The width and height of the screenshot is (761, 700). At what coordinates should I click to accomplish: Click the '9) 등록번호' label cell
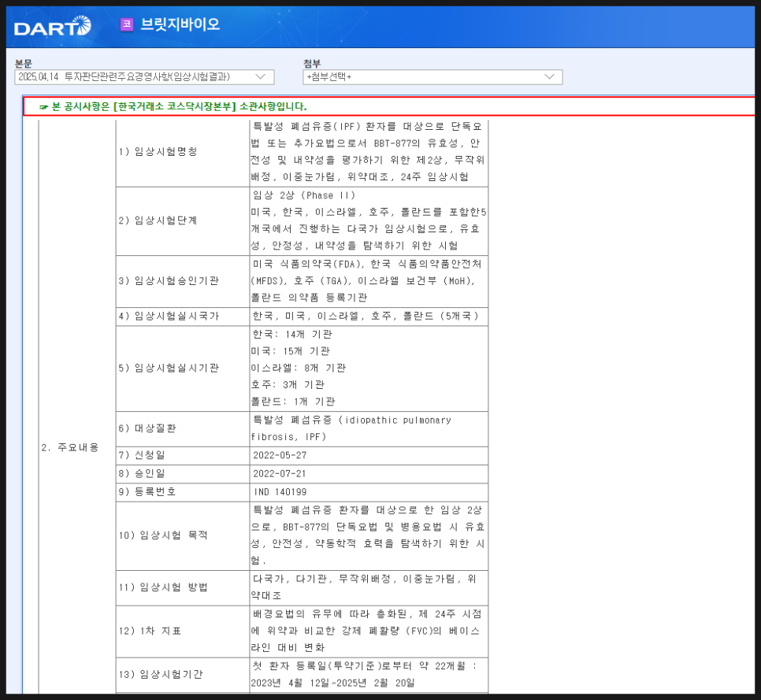tap(183, 492)
